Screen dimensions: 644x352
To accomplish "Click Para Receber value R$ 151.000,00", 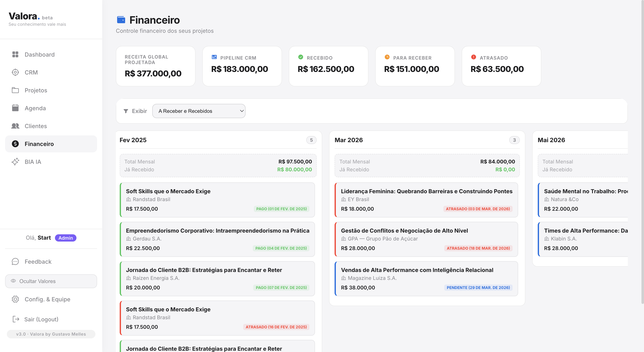I will (x=411, y=69).
